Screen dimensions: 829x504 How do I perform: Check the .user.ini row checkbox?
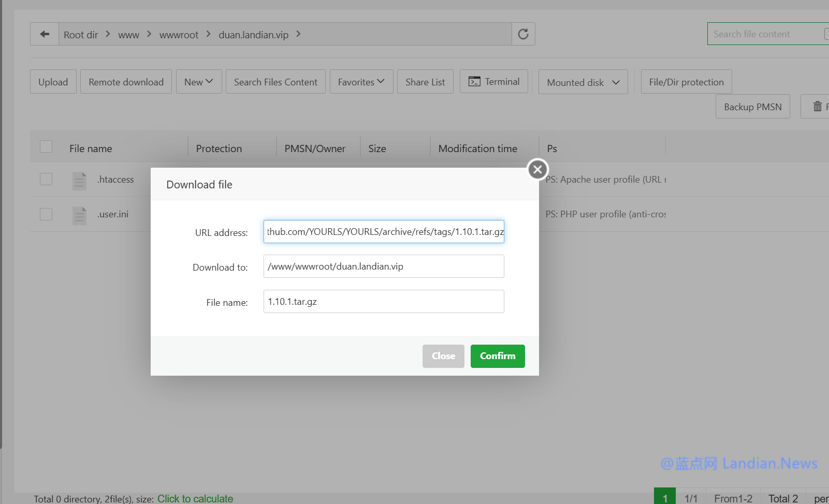coord(46,214)
